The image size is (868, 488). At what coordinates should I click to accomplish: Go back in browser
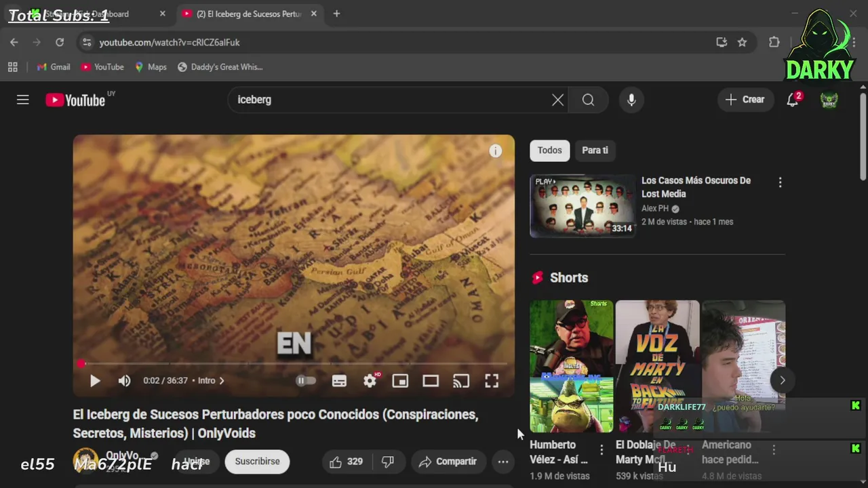[x=14, y=42]
